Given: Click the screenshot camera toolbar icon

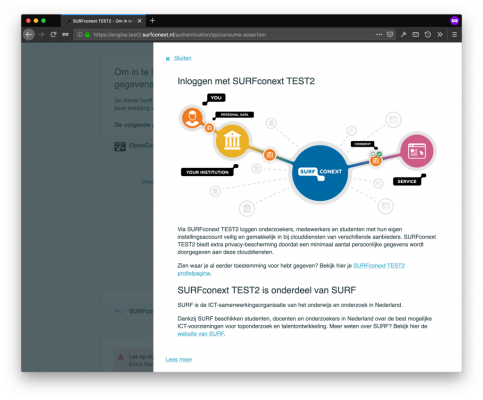Looking at the screenshot, I should click(415, 34).
